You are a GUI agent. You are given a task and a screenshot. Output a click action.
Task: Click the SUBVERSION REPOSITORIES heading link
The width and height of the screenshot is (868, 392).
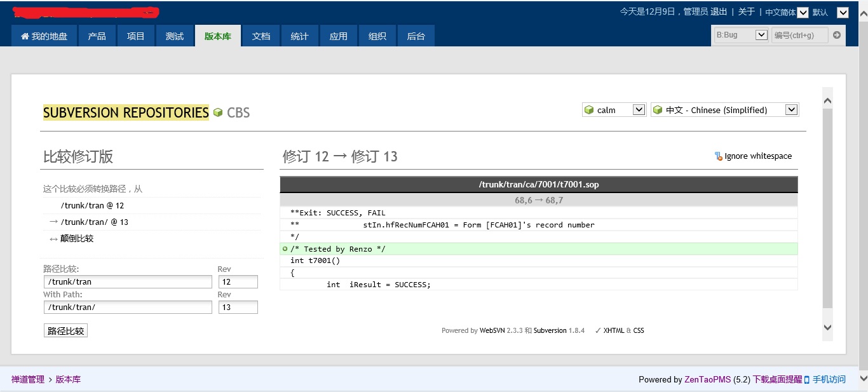click(126, 112)
